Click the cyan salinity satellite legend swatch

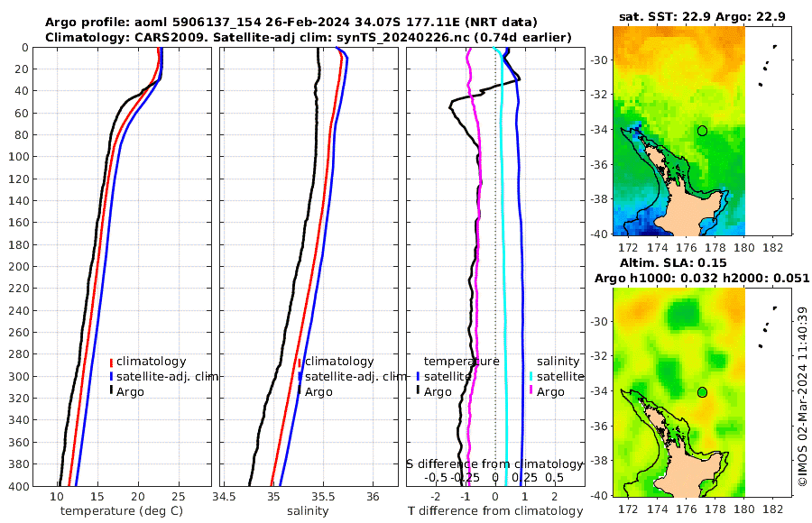(531, 376)
